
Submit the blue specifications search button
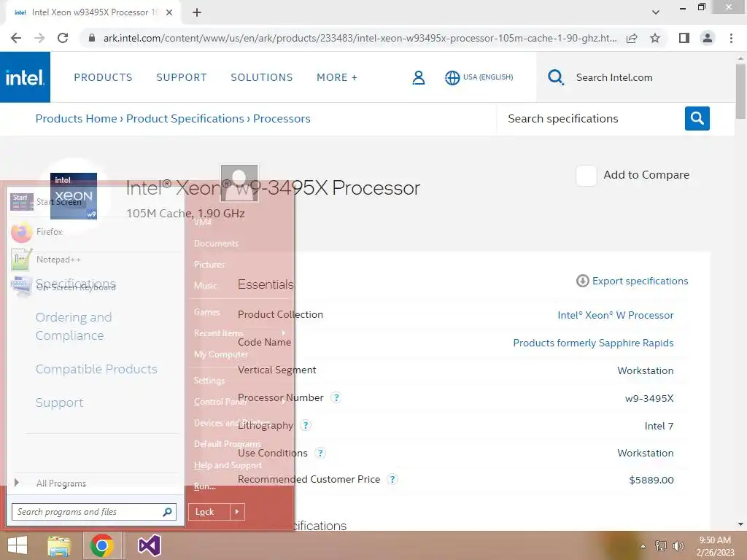tap(697, 118)
